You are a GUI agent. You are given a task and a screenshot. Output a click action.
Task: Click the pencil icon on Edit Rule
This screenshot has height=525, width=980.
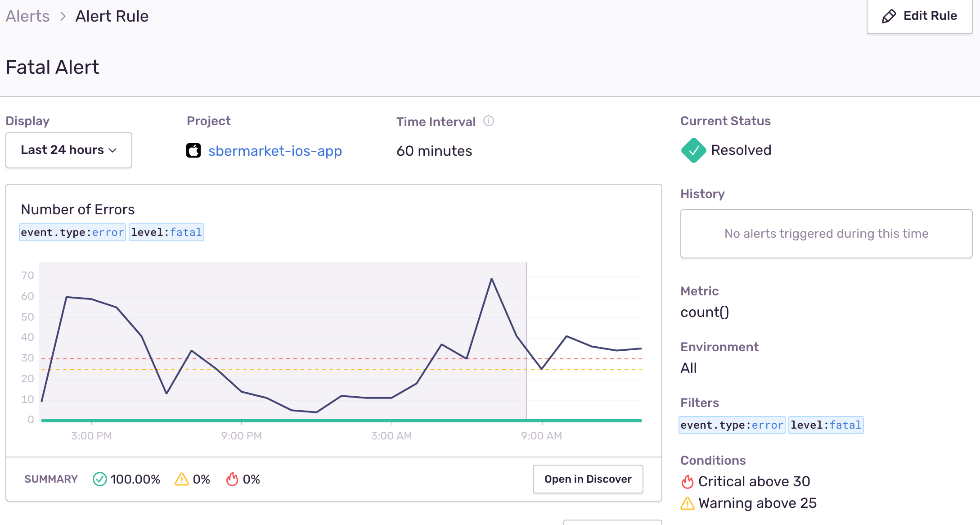click(888, 15)
